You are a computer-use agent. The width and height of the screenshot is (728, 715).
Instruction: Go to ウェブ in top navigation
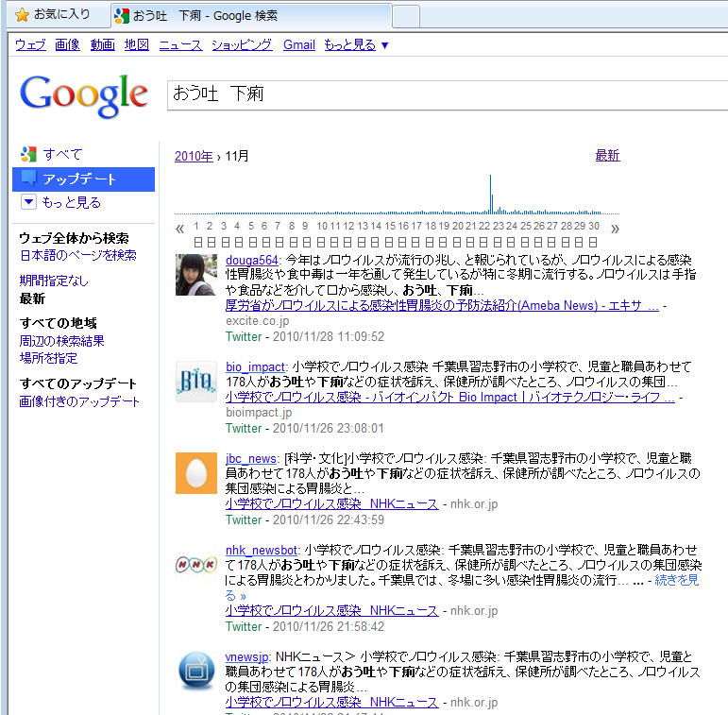coord(30,44)
